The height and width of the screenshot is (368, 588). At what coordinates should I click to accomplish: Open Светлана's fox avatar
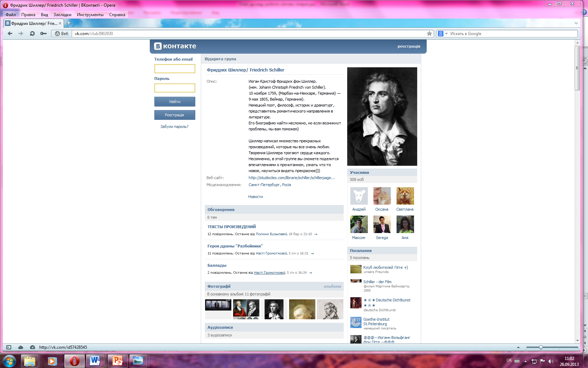(x=405, y=196)
